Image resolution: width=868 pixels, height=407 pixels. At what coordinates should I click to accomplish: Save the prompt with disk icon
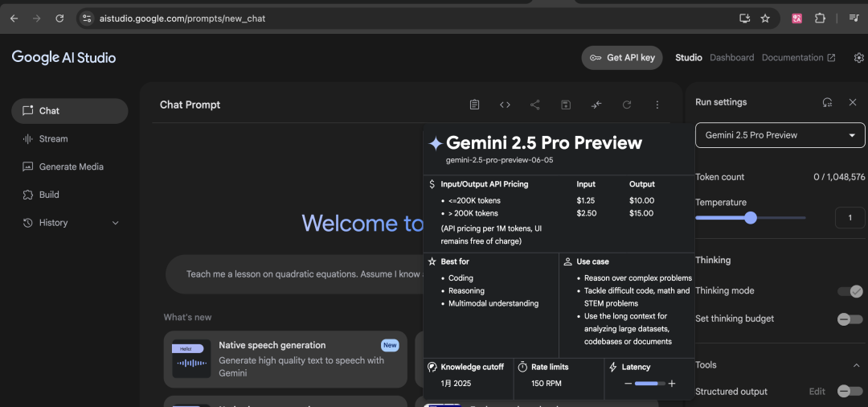pos(566,105)
